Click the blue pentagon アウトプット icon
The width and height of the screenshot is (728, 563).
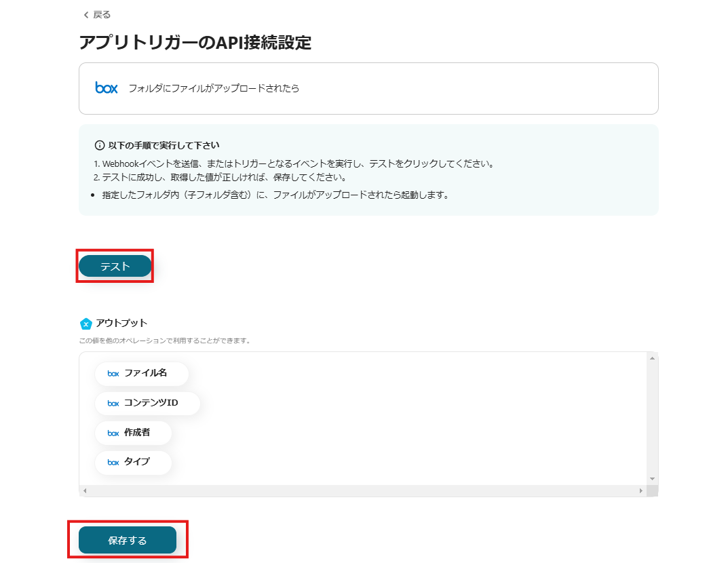(86, 324)
